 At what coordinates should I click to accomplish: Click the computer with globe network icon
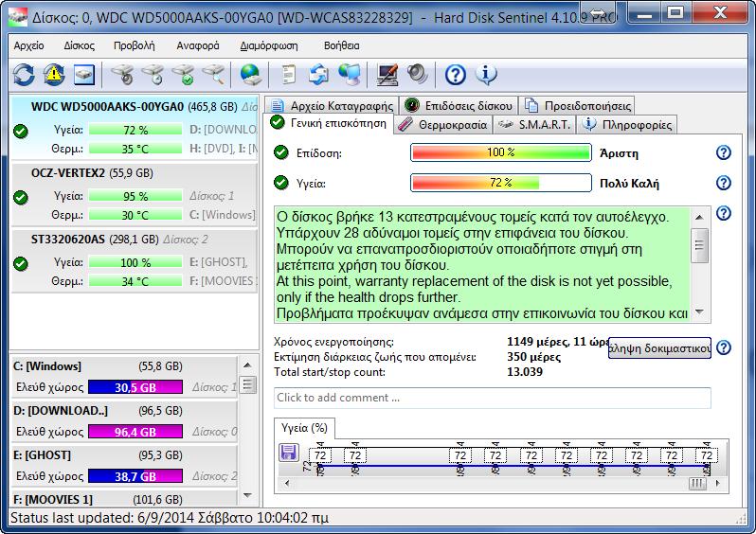(x=350, y=75)
